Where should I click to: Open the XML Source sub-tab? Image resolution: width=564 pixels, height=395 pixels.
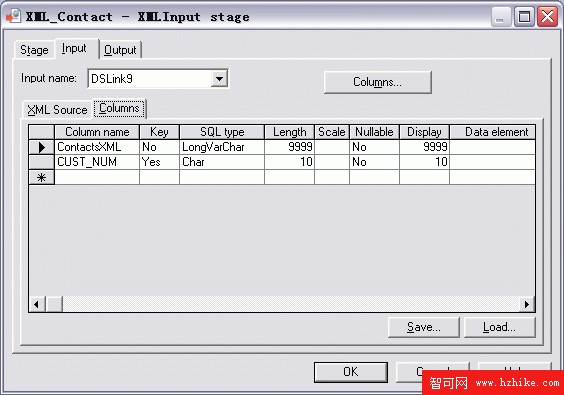click(57, 110)
